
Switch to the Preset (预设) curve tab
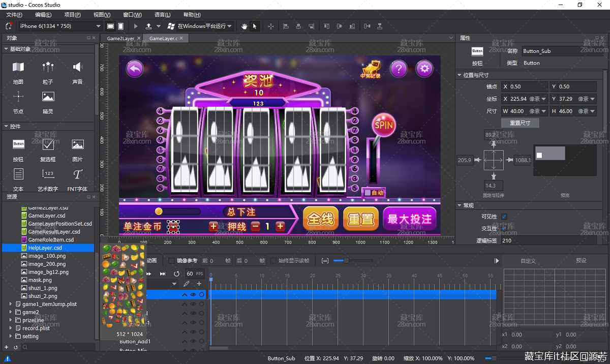pyautogui.click(x=581, y=261)
